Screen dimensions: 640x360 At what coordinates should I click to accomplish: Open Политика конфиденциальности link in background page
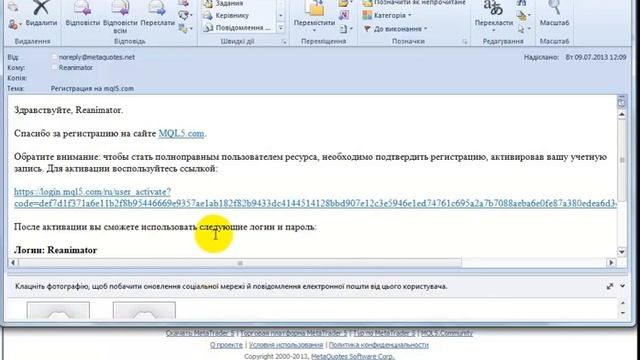(x=379, y=345)
